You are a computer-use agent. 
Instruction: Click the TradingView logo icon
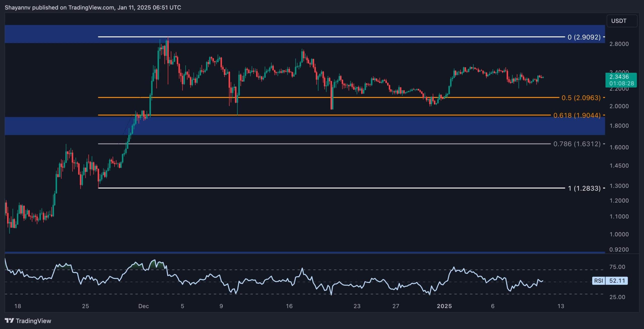9,320
